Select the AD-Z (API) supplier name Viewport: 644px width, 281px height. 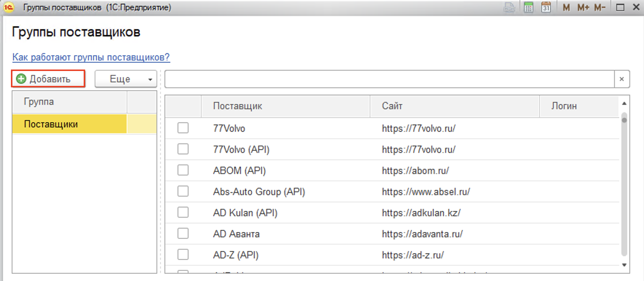point(236,255)
